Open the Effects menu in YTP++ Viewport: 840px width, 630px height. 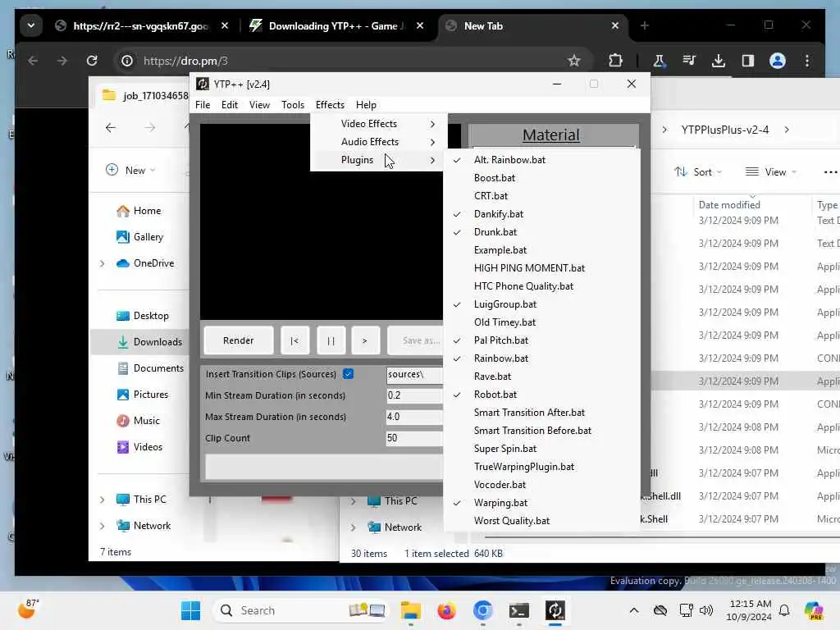click(330, 104)
